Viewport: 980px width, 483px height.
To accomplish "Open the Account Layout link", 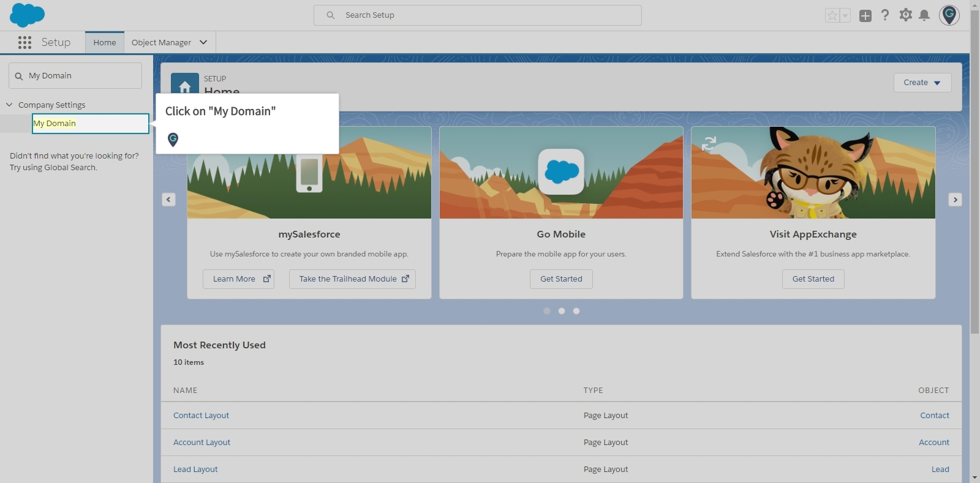I will 202,442.
